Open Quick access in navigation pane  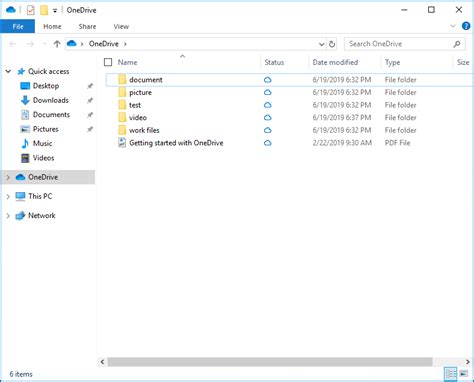click(x=48, y=71)
